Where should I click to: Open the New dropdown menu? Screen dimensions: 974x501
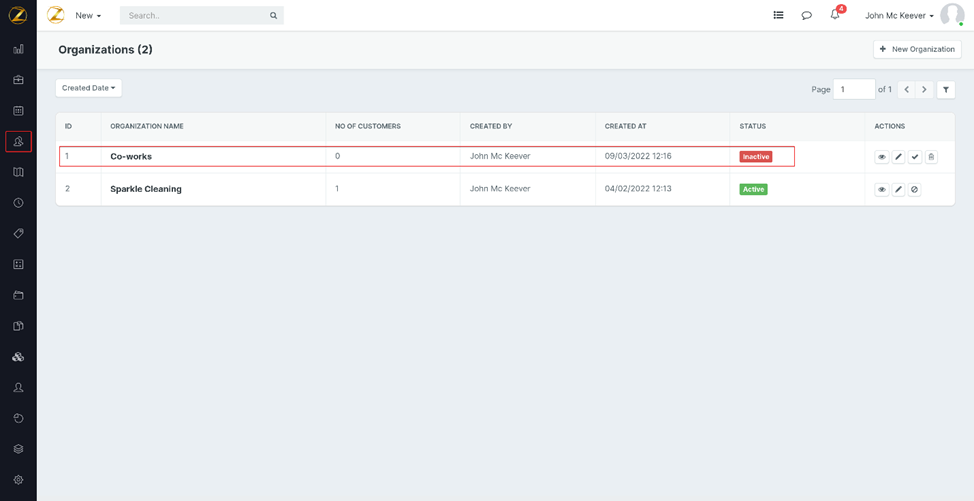pyautogui.click(x=88, y=16)
